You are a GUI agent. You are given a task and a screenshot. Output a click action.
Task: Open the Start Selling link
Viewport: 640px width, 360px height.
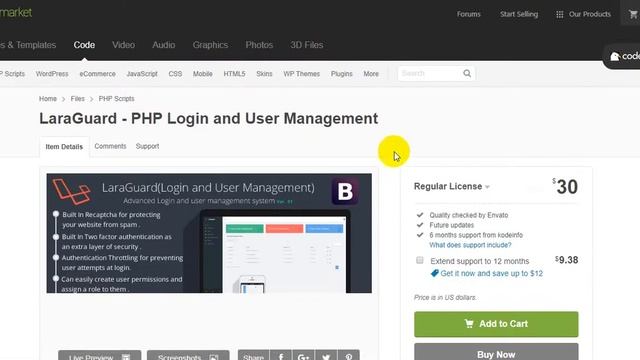519,14
